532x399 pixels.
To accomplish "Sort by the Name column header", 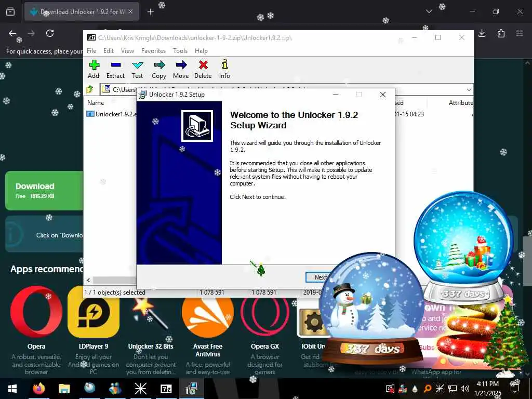I will tap(96, 103).
